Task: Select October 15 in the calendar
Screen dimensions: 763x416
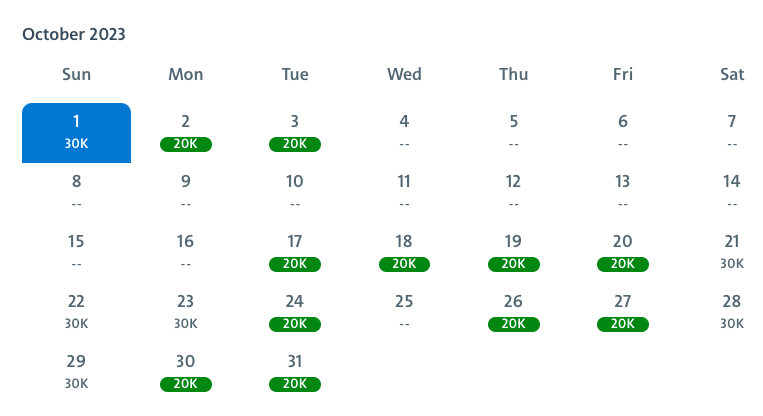Action: click(76, 252)
